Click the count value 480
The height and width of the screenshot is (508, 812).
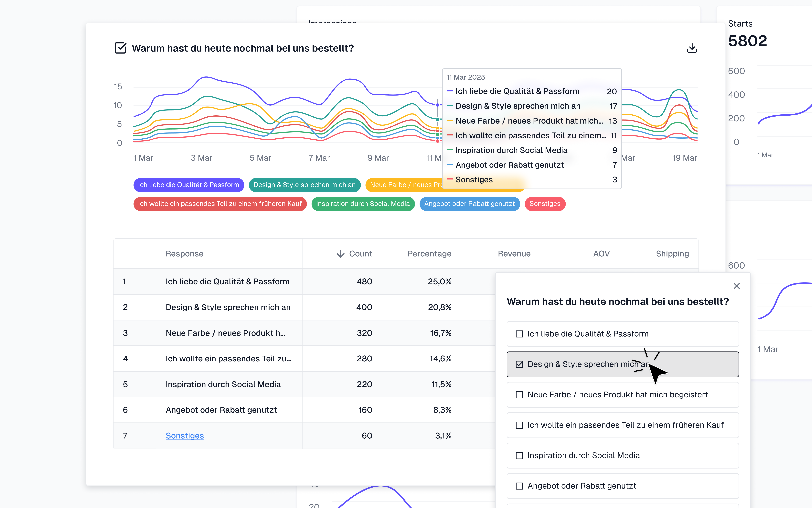click(364, 282)
